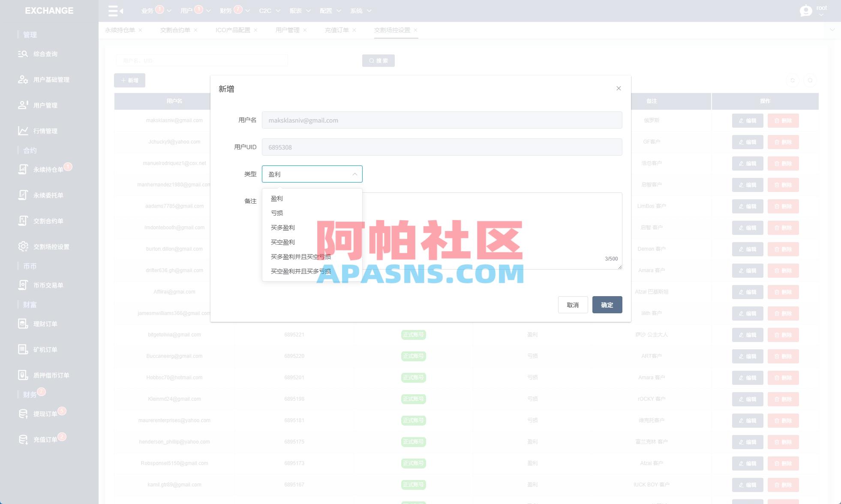Viewport: 841px width, 504px height.
Task: Click the magnifier icon above the table
Action: point(810,80)
